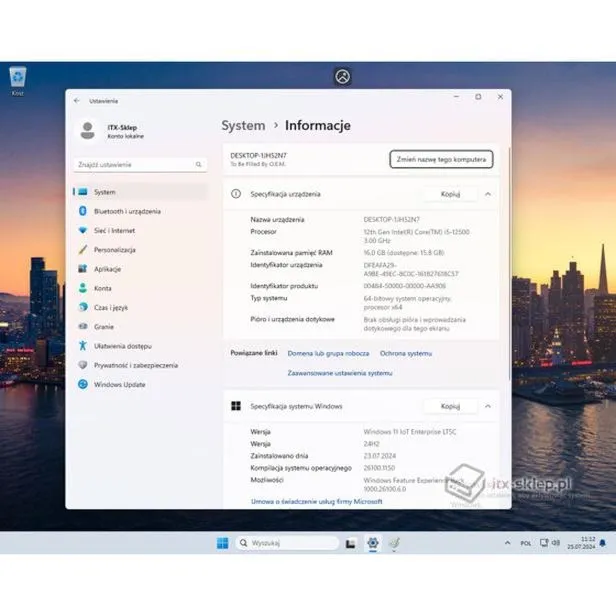
Task: Click the Windows logo beside Specyfikacja systemu
Action: pyautogui.click(x=236, y=406)
